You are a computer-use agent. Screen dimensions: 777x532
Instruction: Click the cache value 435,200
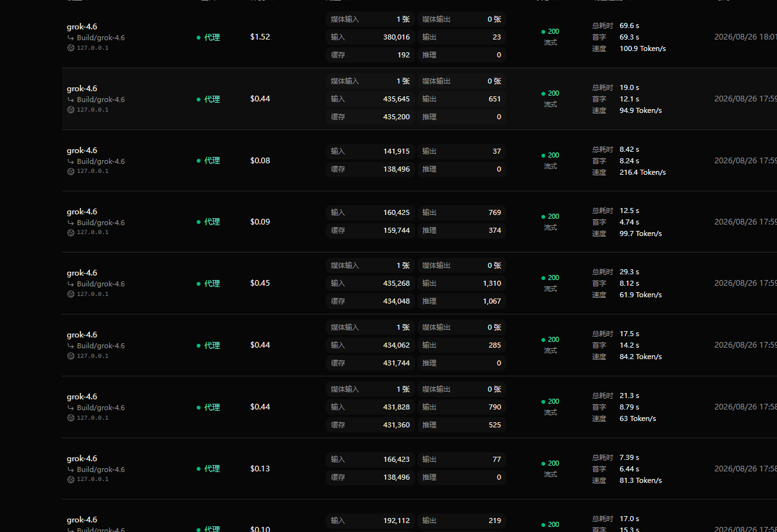(396, 117)
